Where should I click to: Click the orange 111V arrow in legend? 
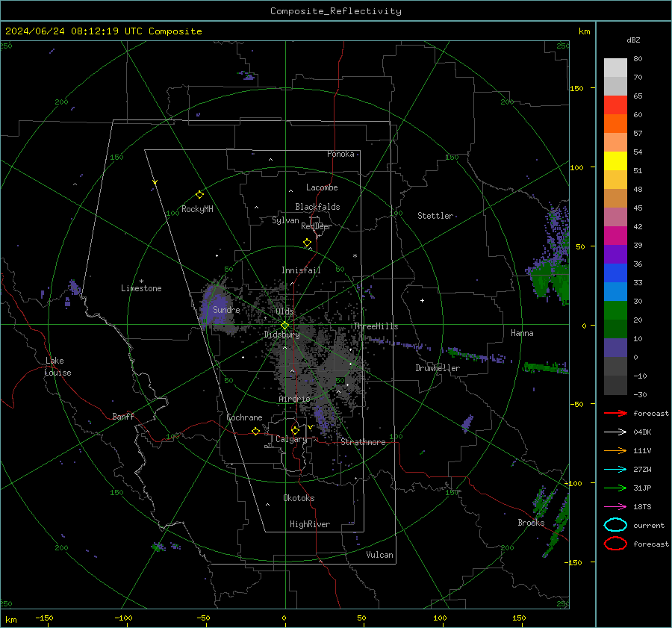click(x=615, y=450)
